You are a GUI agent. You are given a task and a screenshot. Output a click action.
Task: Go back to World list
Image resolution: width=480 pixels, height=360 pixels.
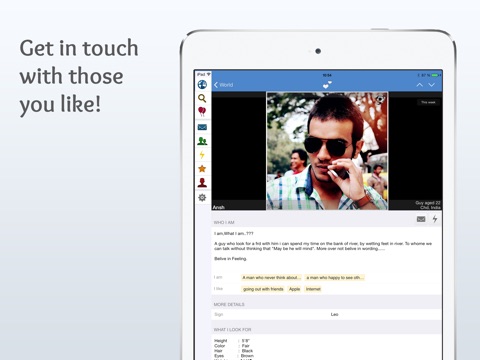(223, 85)
